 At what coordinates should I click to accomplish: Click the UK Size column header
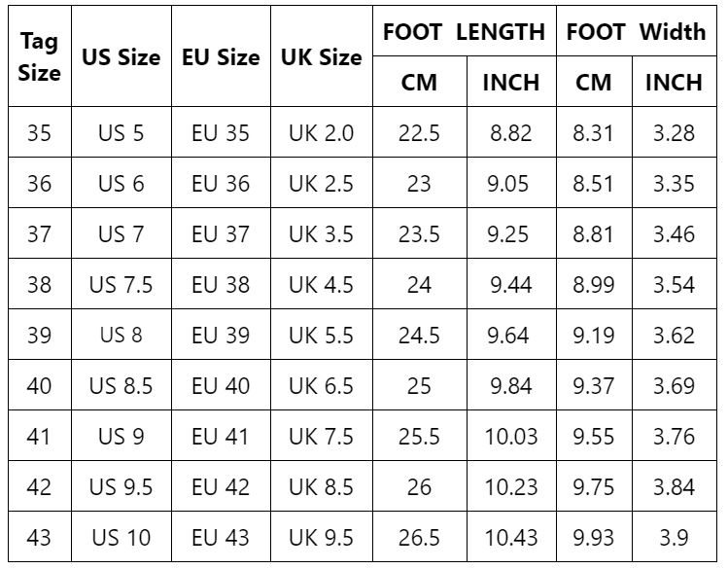tap(321, 57)
